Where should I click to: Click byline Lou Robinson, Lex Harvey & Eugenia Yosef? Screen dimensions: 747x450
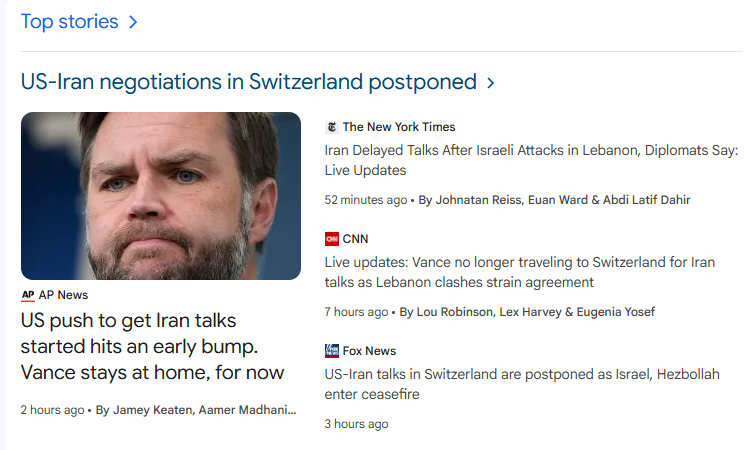(x=527, y=311)
